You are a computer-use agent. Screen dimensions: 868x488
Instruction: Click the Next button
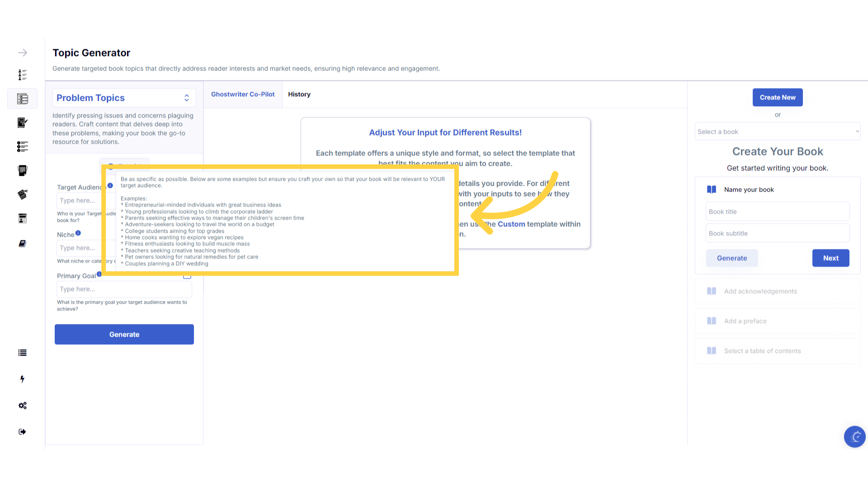tap(830, 258)
